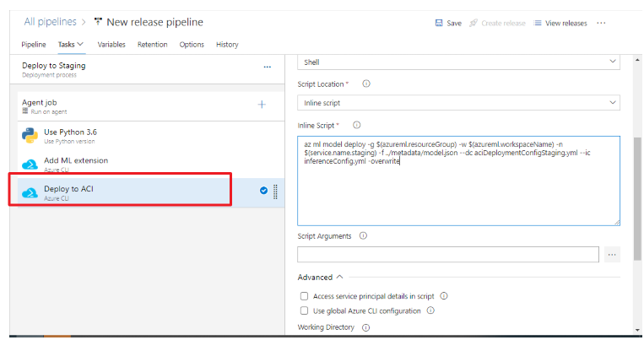Viewport: 644px width, 340px height.
Task: Switch to the Retention tab
Action: [153, 45]
